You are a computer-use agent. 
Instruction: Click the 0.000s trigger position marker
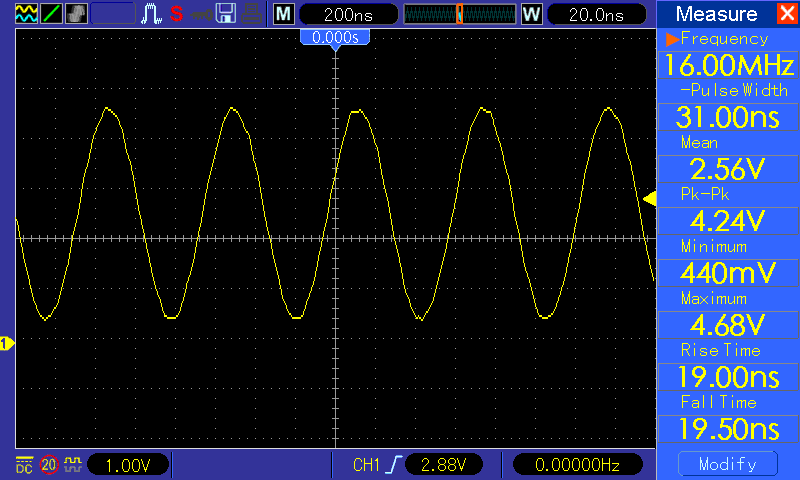coord(335,37)
